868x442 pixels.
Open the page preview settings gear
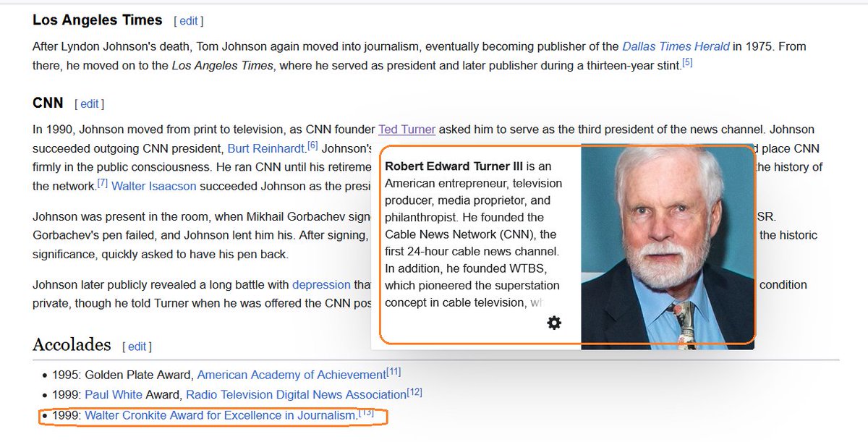click(554, 323)
